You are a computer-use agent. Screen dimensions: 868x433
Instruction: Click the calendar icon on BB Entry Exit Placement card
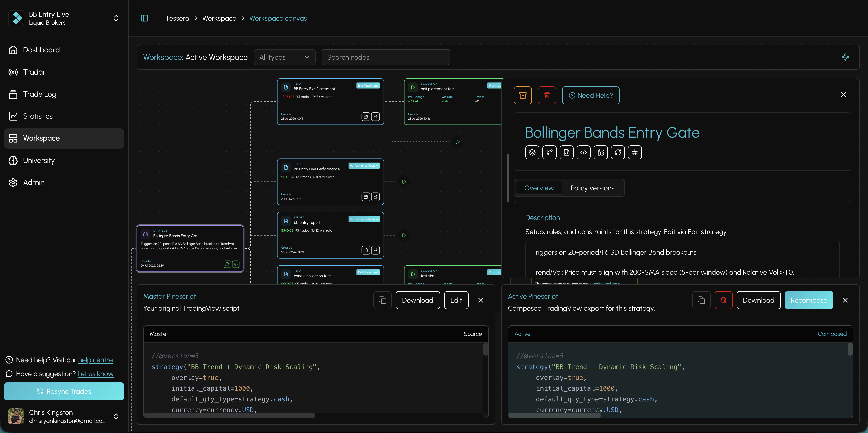coord(366,117)
